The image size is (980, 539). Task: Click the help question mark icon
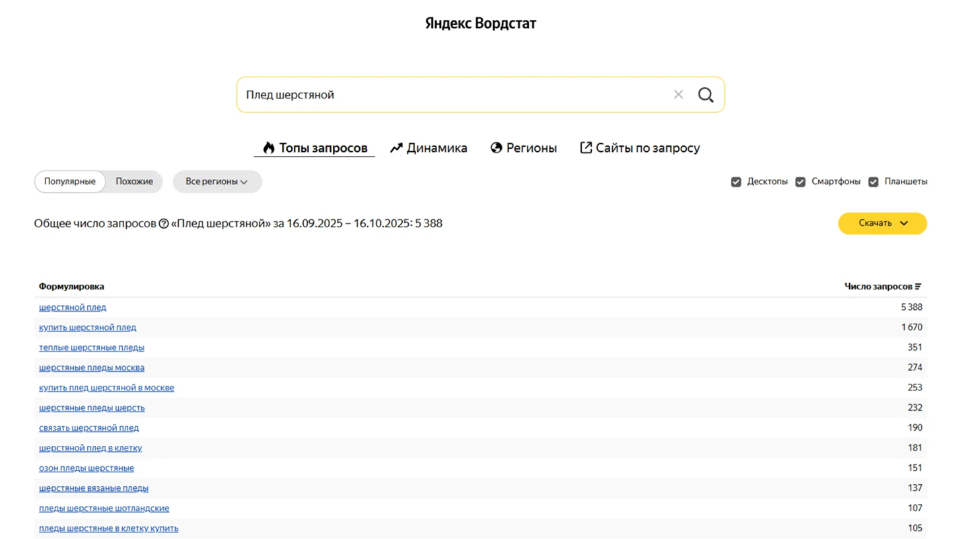[x=164, y=224]
